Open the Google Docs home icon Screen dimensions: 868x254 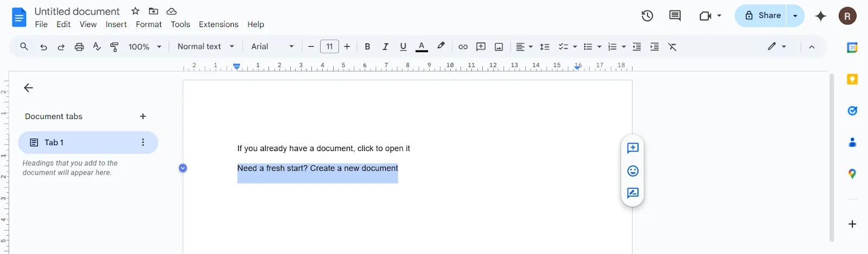[19, 17]
